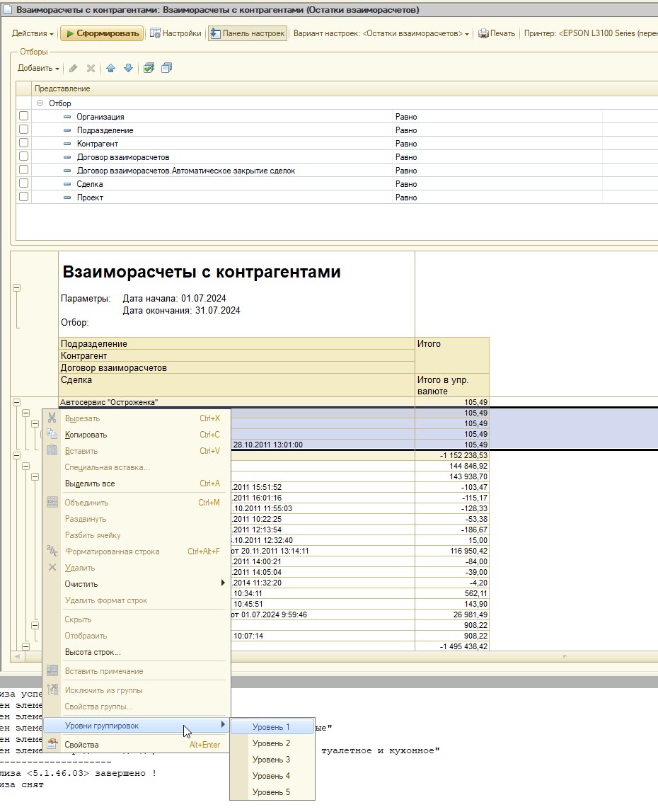Click the copy icon beside Копировать
This screenshot has height=812, width=658.
coord(52,434)
